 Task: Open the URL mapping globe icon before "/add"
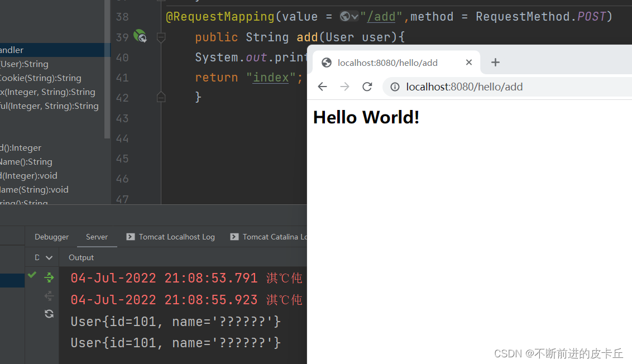pyautogui.click(x=344, y=17)
